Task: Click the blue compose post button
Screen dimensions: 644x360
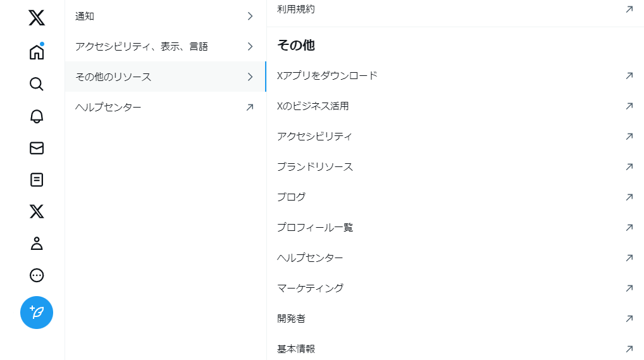Action: 37,313
